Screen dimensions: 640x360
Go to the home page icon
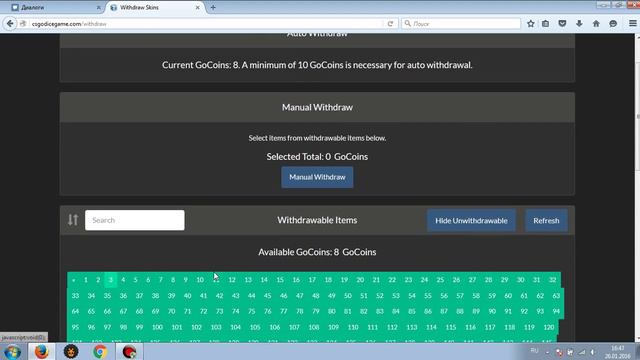pos(596,24)
